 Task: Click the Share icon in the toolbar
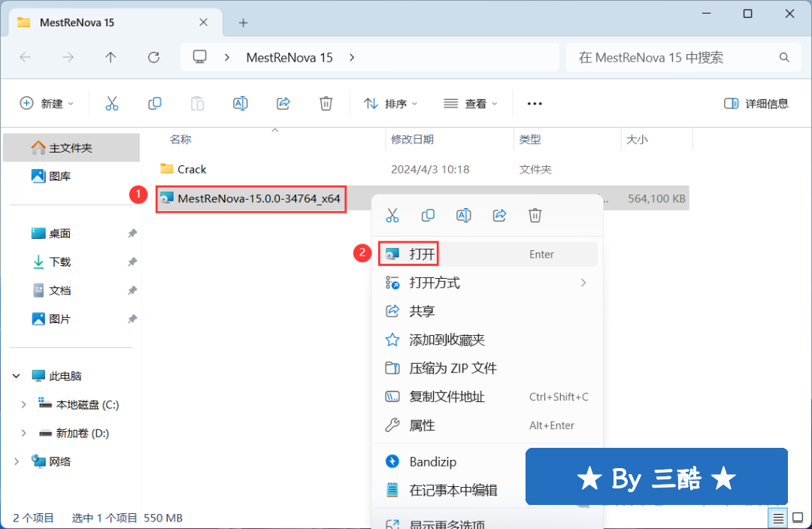click(x=283, y=104)
